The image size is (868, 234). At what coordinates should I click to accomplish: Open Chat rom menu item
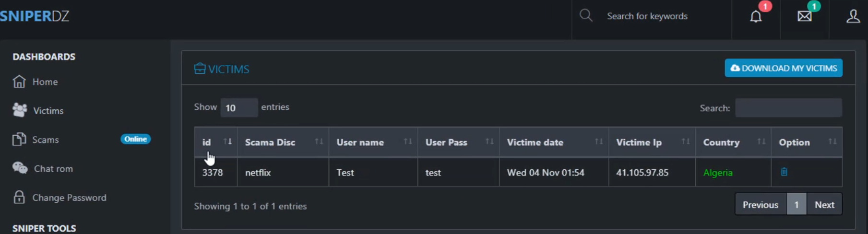[x=53, y=169]
